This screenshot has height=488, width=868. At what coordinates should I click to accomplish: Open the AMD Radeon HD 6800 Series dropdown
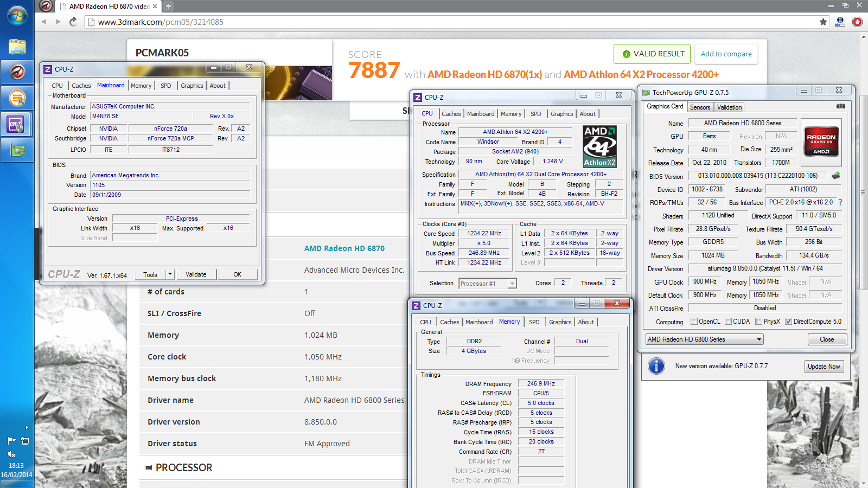click(x=704, y=339)
